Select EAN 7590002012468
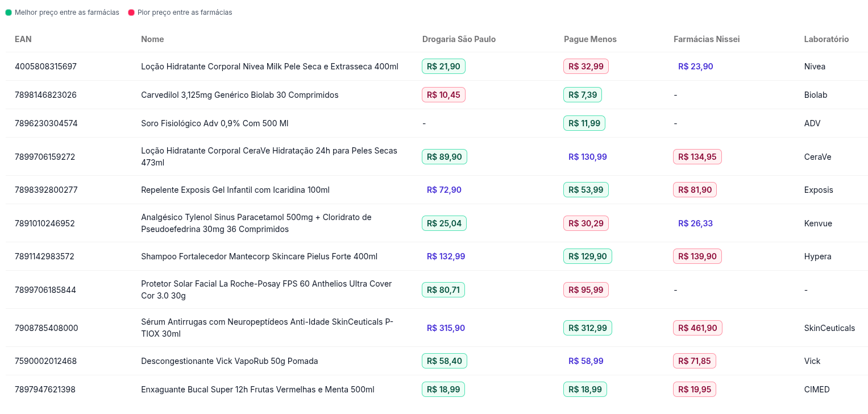 click(45, 361)
